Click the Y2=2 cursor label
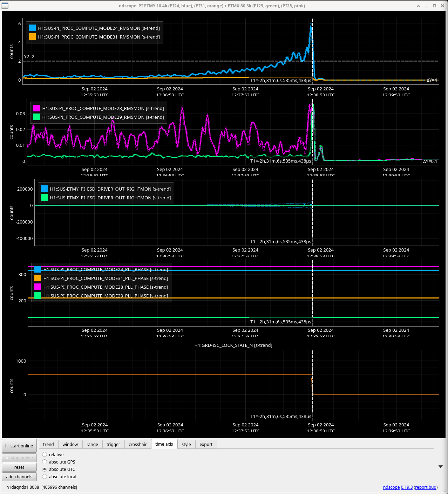Screen dimensions: 448x494 29,56
